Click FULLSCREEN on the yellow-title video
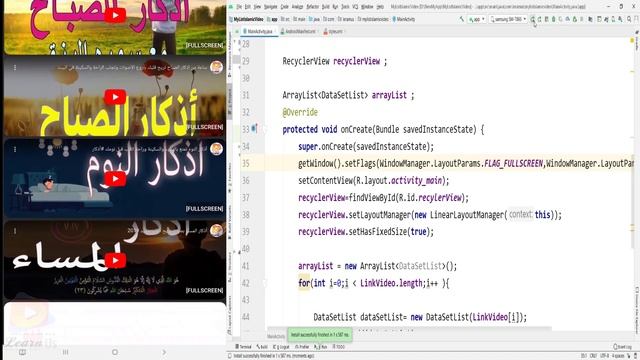The width and height of the screenshot is (640, 360). 204,127
